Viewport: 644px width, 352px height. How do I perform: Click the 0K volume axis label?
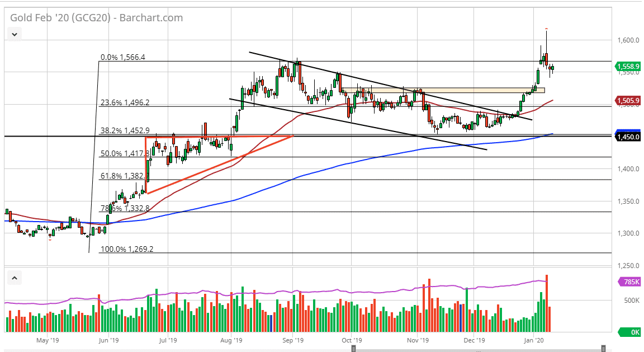click(x=631, y=332)
